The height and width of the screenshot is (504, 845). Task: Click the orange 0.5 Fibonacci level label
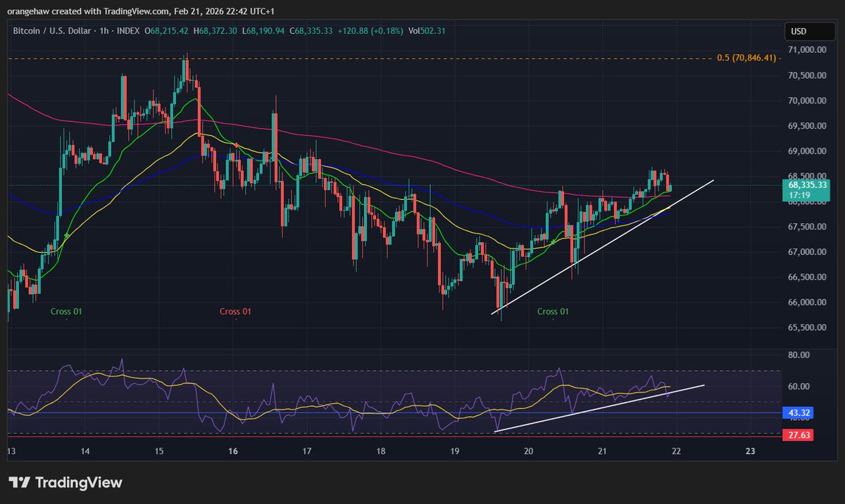pyautogui.click(x=748, y=58)
